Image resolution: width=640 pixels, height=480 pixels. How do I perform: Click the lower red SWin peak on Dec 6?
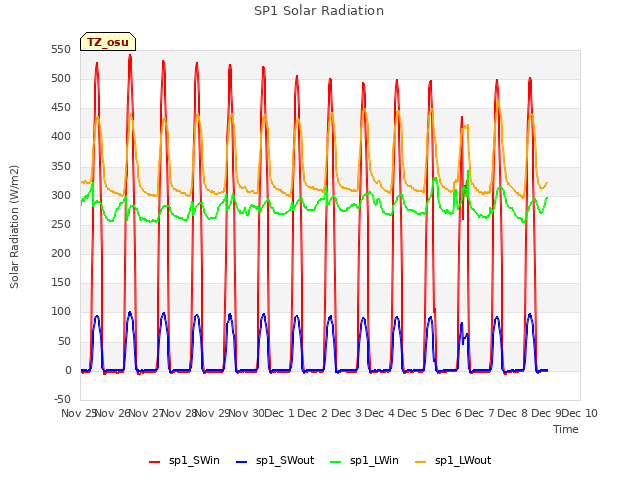point(462,118)
